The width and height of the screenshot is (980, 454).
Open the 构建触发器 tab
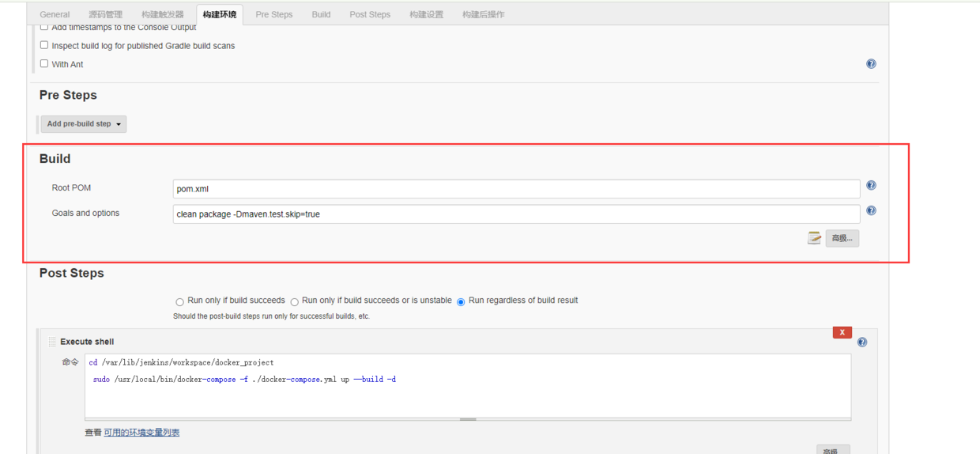point(163,14)
